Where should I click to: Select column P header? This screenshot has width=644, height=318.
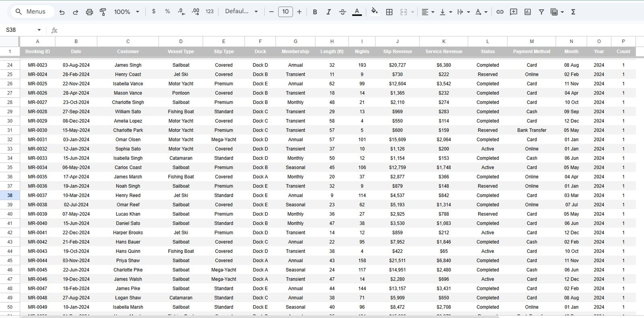tap(623, 41)
